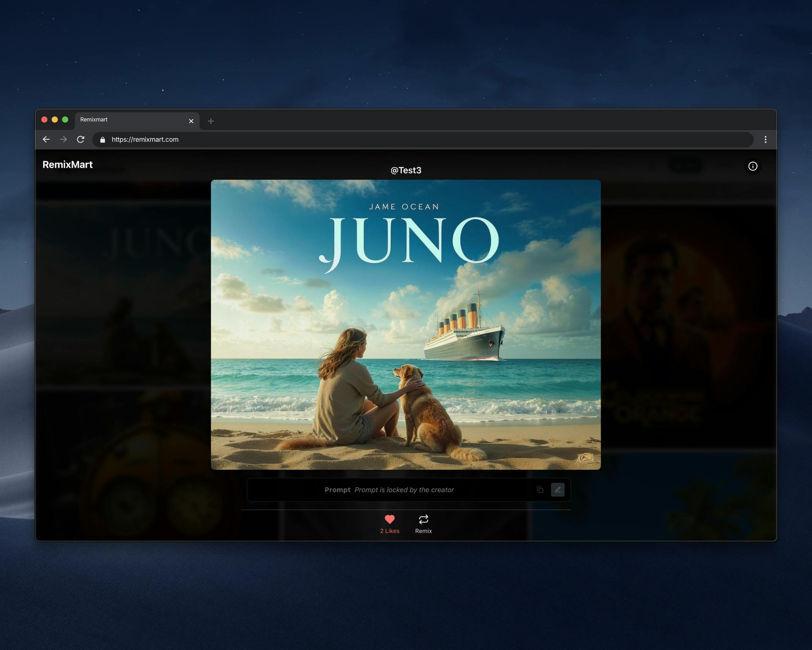This screenshot has width=812, height=650.
Task: View site security lock info
Action: click(x=102, y=140)
